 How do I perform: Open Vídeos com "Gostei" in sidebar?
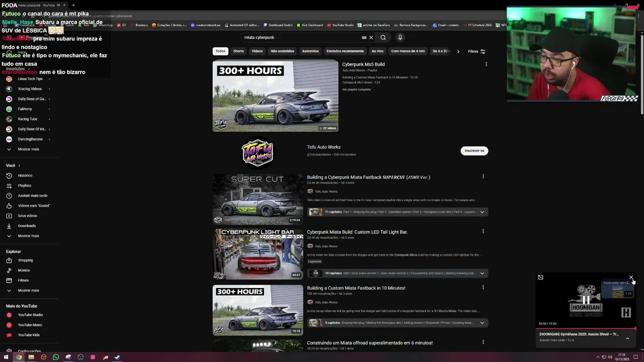click(34, 206)
